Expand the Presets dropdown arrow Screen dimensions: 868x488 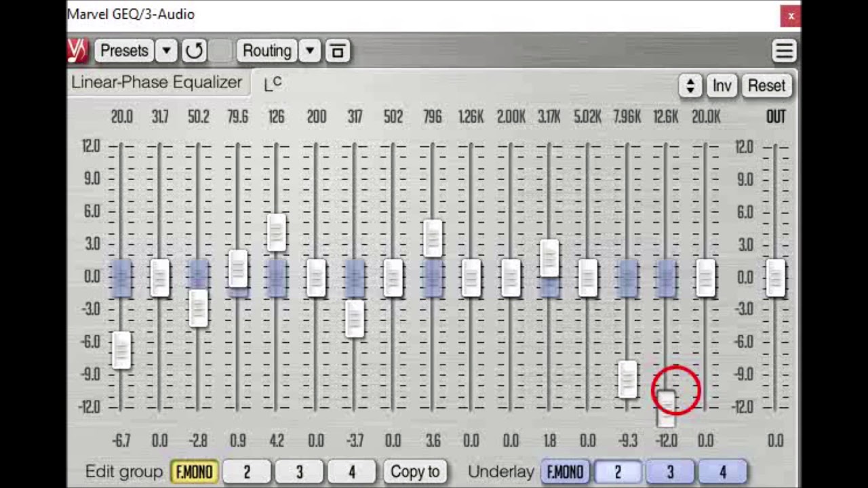click(x=166, y=51)
